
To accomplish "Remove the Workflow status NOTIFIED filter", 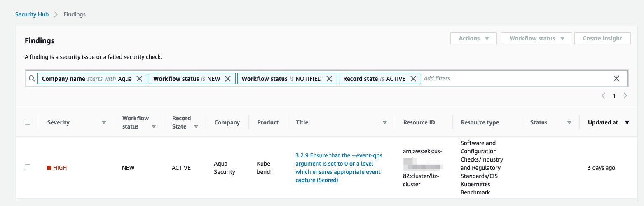I will tap(329, 79).
